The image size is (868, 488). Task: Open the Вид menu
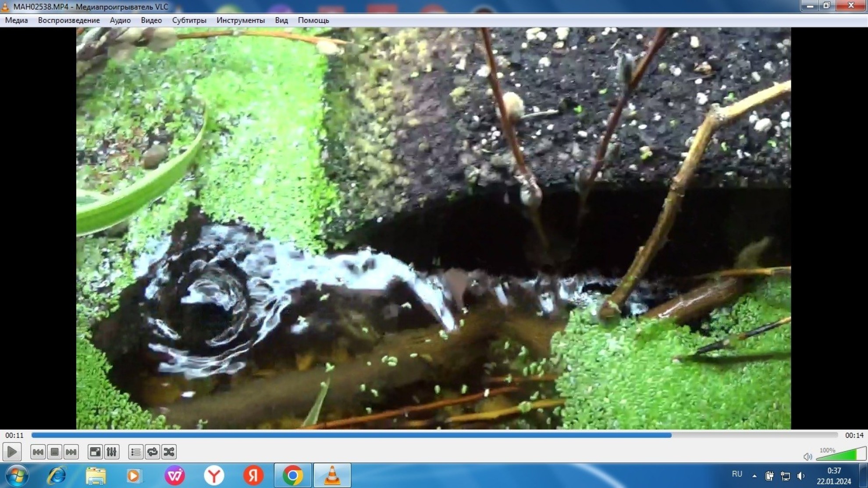coord(281,20)
